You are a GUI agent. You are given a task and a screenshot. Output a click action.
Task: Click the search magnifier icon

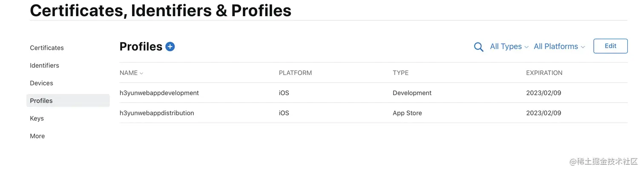(478, 47)
